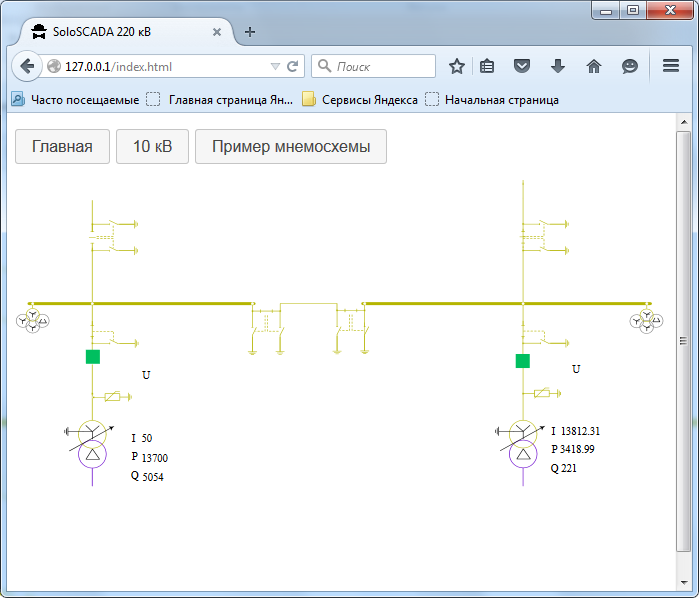Click the value Q 5054
The height and width of the screenshot is (598, 699).
coord(147,477)
